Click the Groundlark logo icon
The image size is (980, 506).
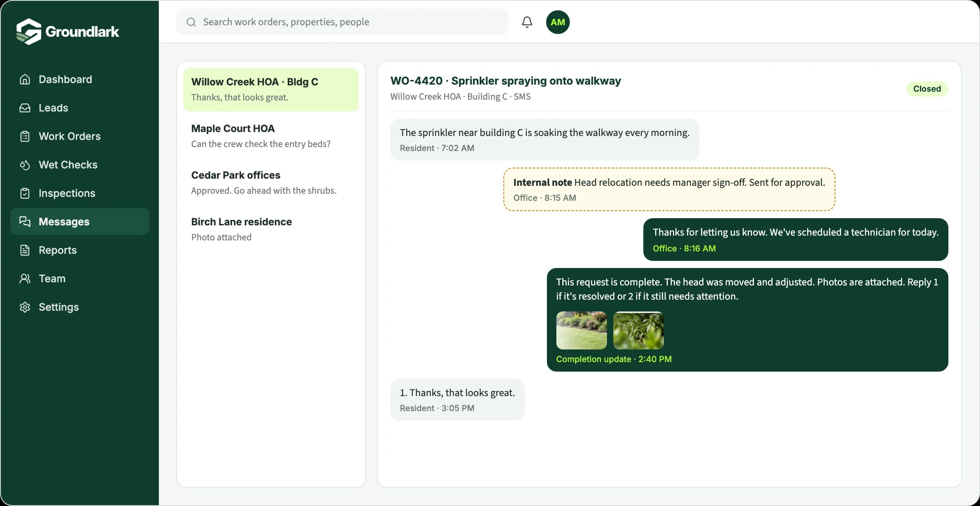pyautogui.click(x=29, y=32)
